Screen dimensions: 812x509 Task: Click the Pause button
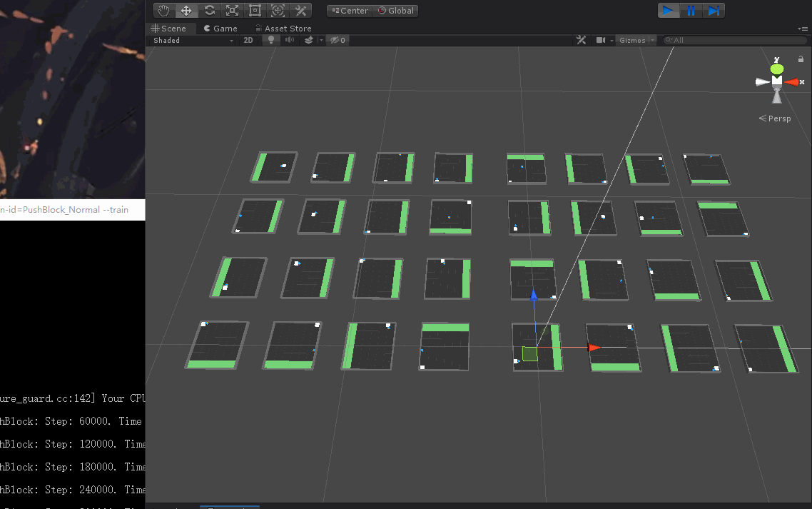691,11
